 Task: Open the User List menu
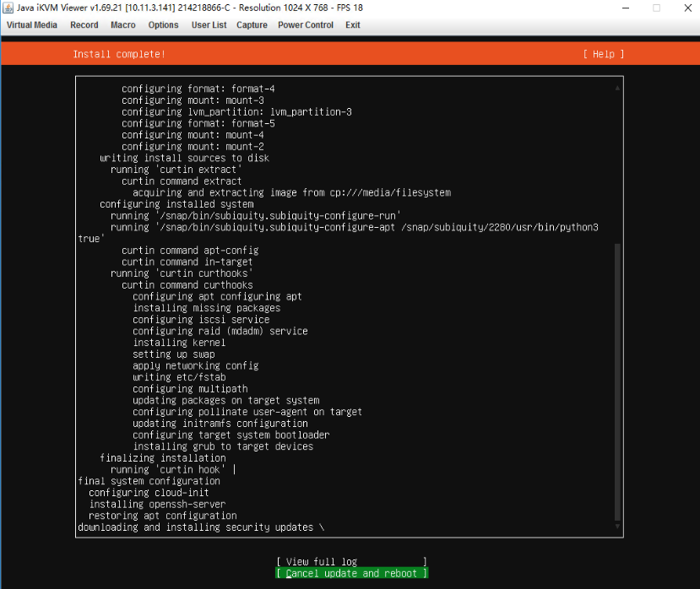pos(209,25)
